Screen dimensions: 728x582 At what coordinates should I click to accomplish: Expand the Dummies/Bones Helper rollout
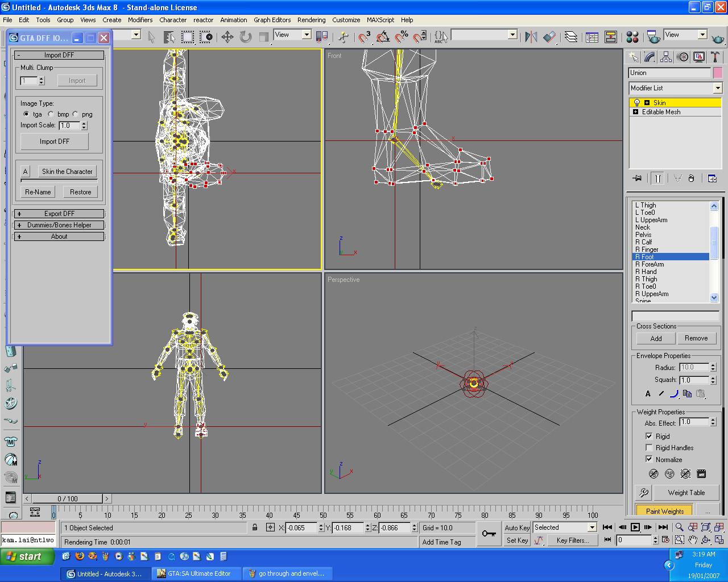[59, 225]
